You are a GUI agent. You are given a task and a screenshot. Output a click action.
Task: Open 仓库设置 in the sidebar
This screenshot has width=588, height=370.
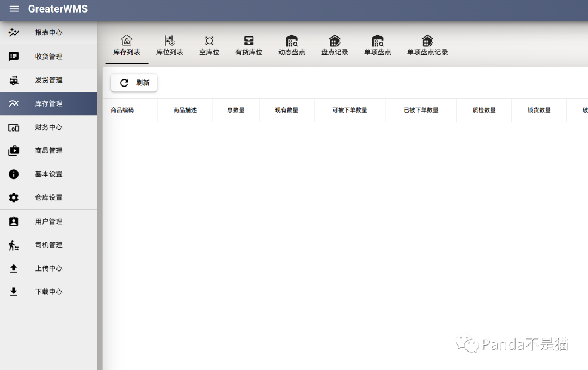(x=49, y=198)
